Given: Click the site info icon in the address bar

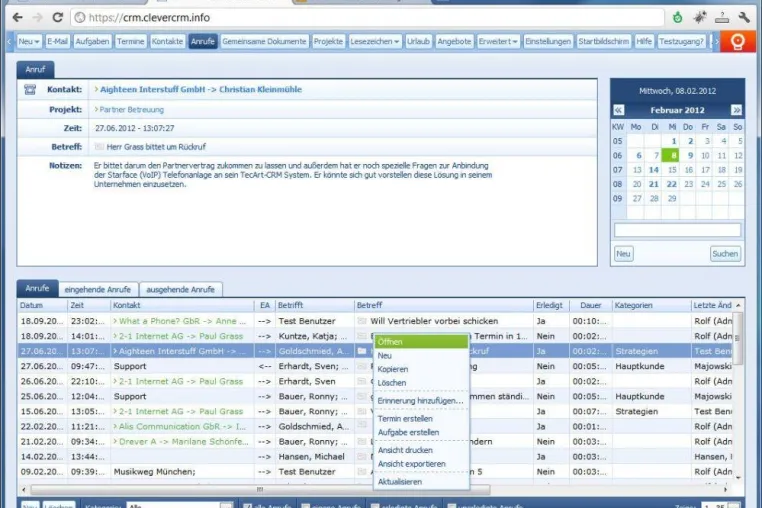Looking at the screenshot, I should click(x=80, y=18).
